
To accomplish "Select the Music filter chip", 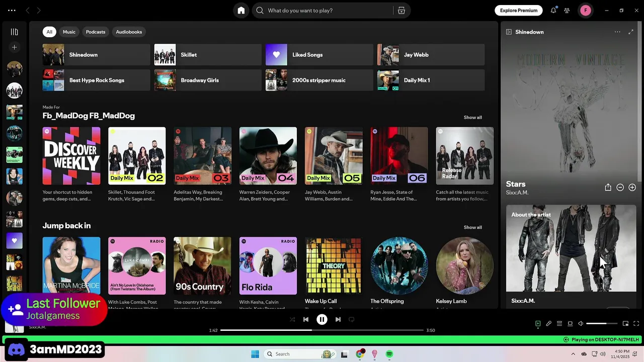I will coord(69,32).
